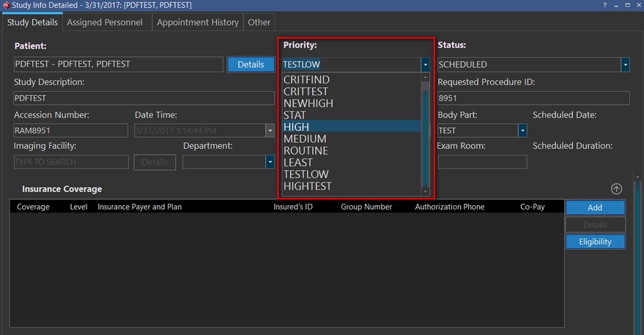Expand the Priority dropdown arrow
Image resolution: width=644 pixels, height=335 pixels.
point(425,65)
